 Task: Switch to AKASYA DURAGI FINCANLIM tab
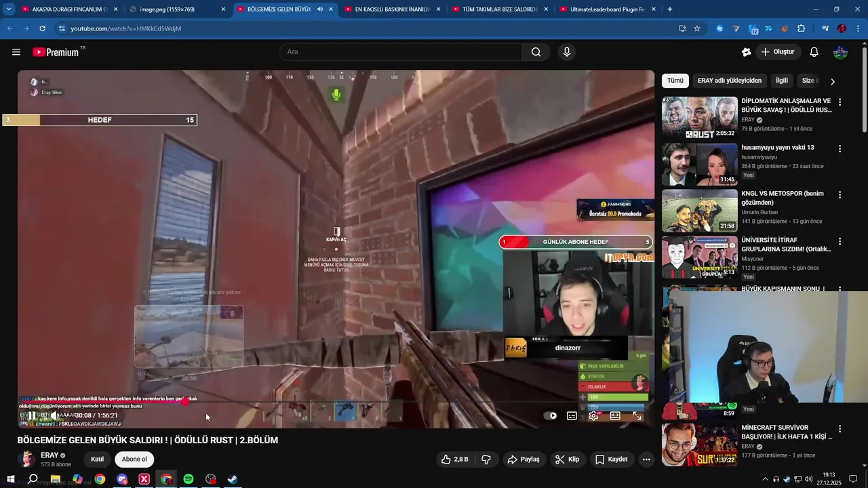click(x=69, y=9)
